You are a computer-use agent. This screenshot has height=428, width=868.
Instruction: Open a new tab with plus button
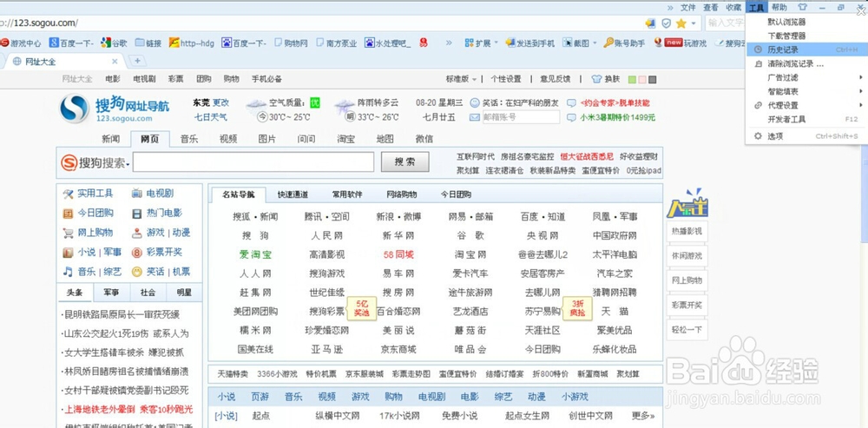click(x=137, y=61)
